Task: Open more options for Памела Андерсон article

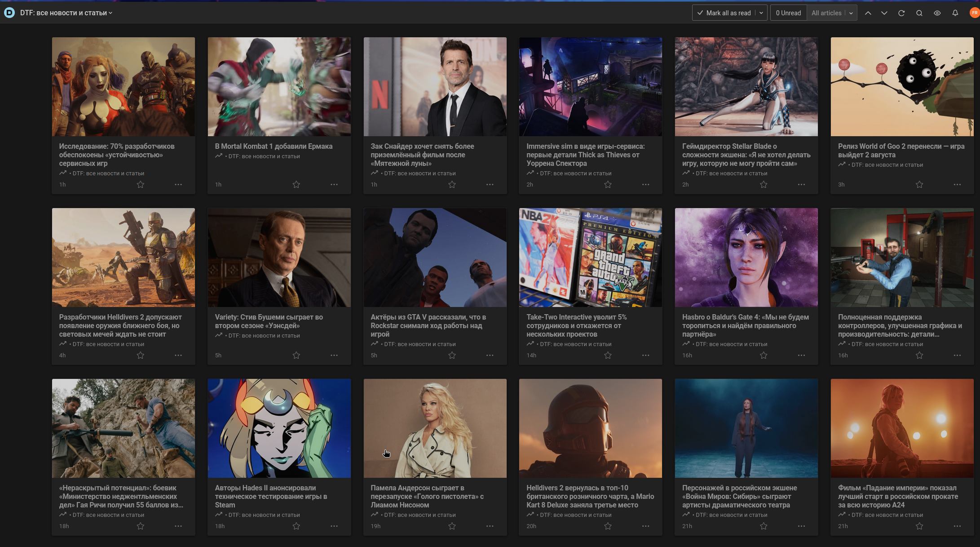Action: coord(490,526)
